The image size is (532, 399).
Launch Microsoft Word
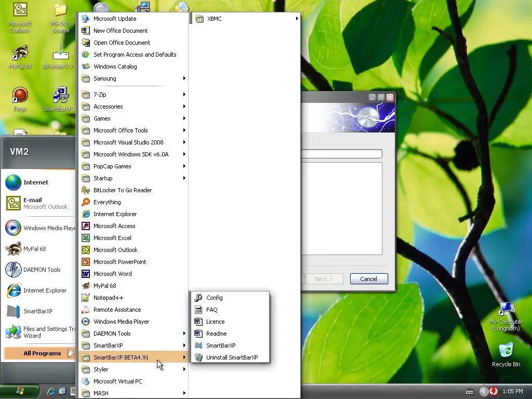click(x=133, y=274)
